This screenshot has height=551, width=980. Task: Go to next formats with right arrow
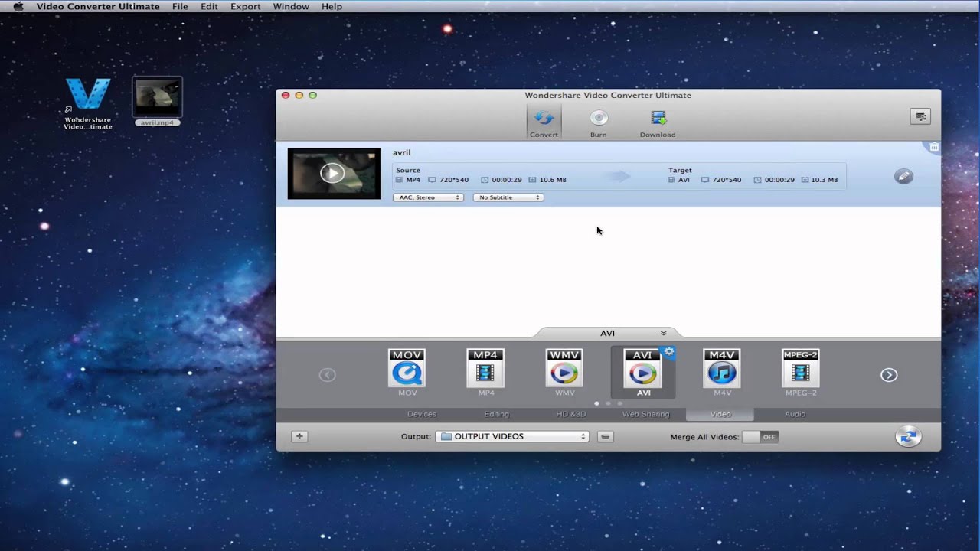889,375
